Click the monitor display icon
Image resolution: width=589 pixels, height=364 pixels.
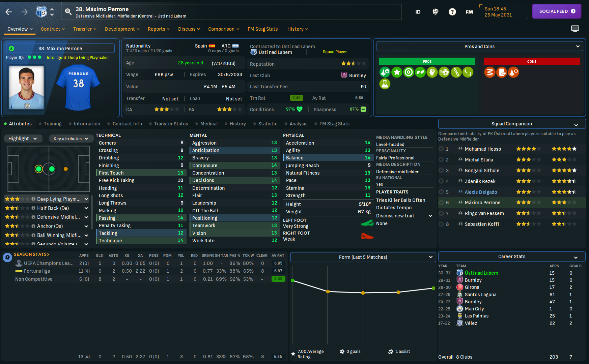575,29
